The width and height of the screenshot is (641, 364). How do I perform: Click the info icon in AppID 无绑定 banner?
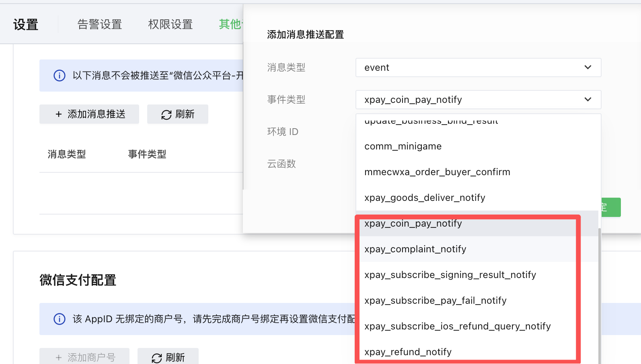pos(60,319)
